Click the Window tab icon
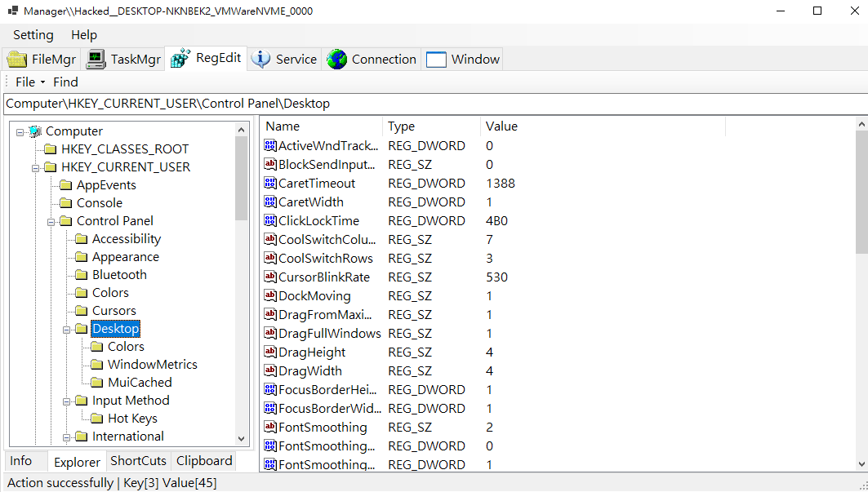The image size is (868, 492). [x=436, y=60]
